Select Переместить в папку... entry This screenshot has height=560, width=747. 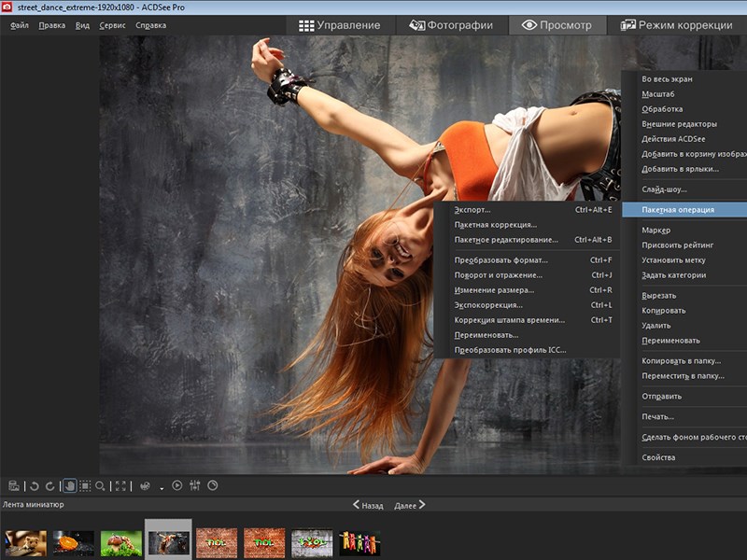coord(684,376)
